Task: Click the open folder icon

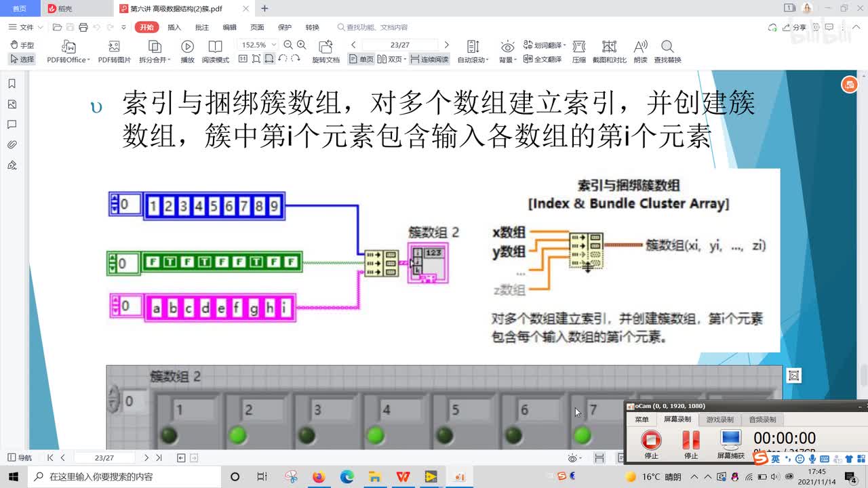Action: pos(57,27)
